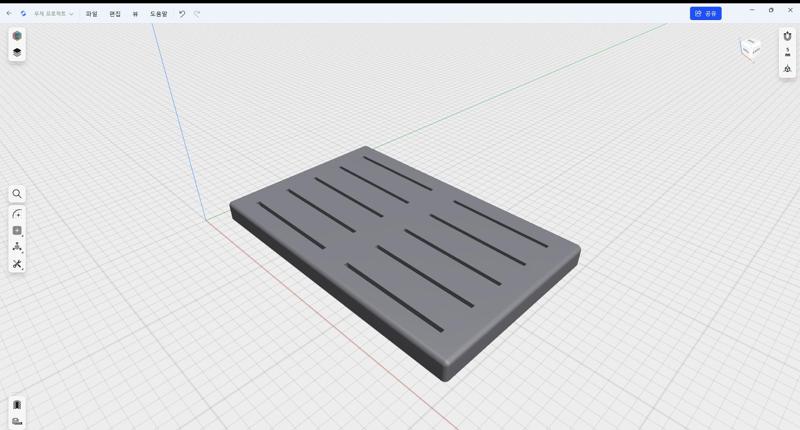Open the 도움말 menu
The width and height of the screenshot is (800, 430).
pos(158,14)
